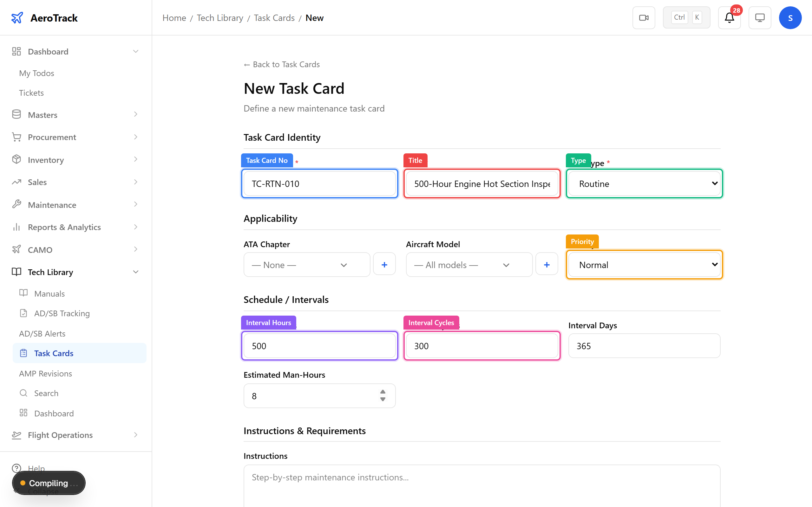Open the user avatar menu
The width and height of the screenshot is (812, 507).
(x=790, y=17)
